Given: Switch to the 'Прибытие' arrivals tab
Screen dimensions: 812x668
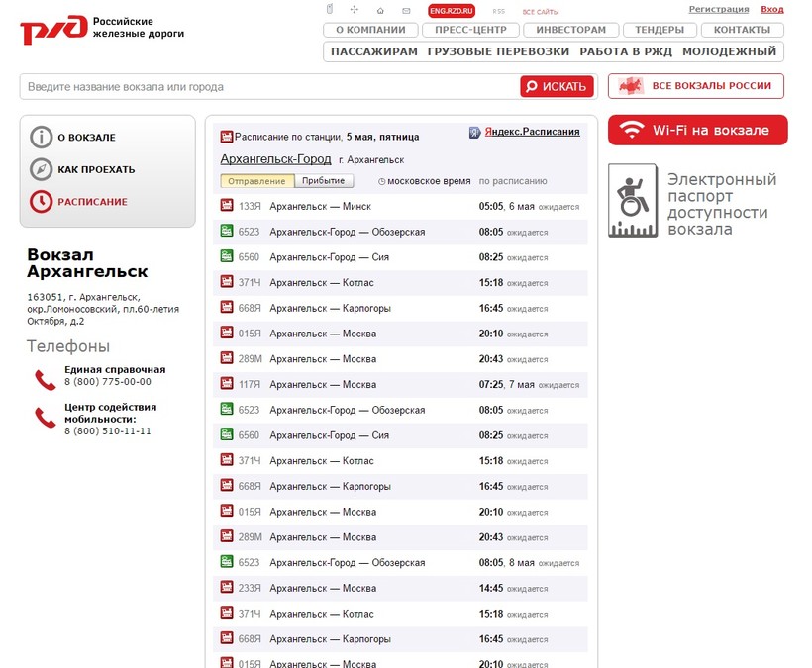Looking at the screenshot, I should point(324,181).
